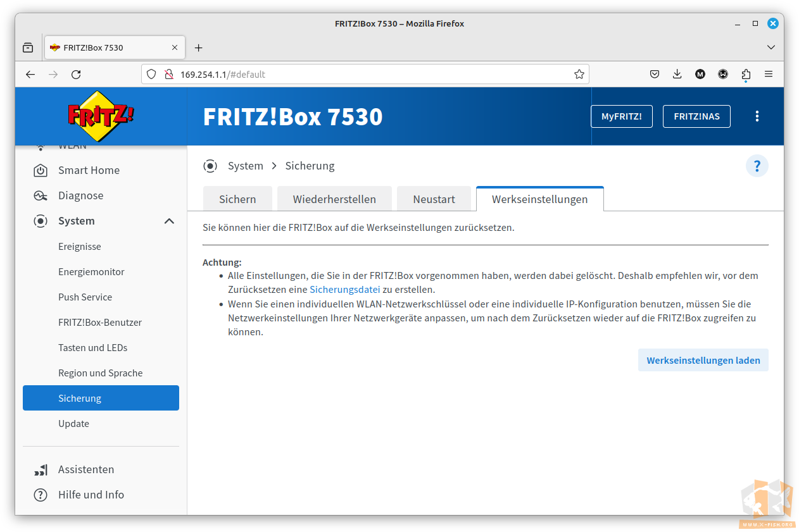Image resolution: width=799 pixels, height=532 pixels.
Task: Open the Hilfe und Info label
Action: pos(91,495)
